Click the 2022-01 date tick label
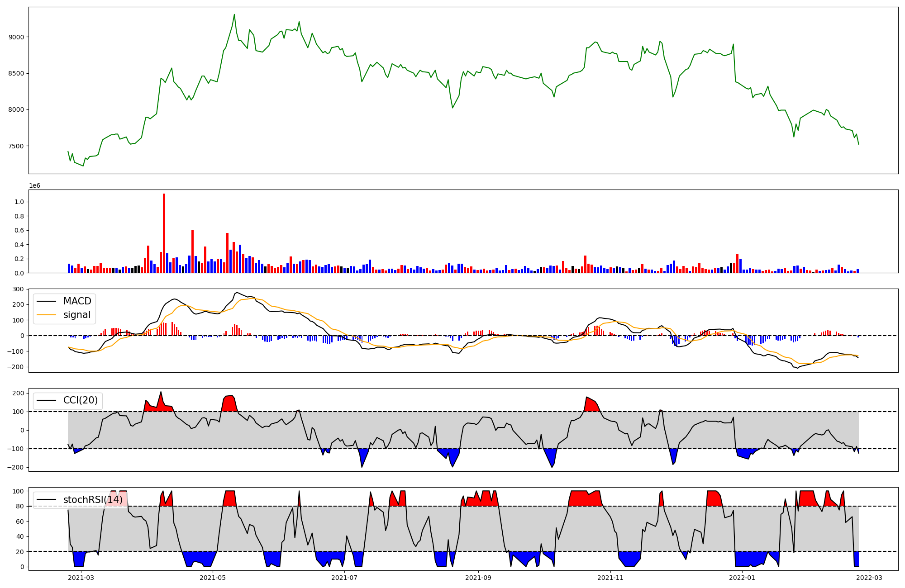The image size is (905, 588). coord(743,577)
